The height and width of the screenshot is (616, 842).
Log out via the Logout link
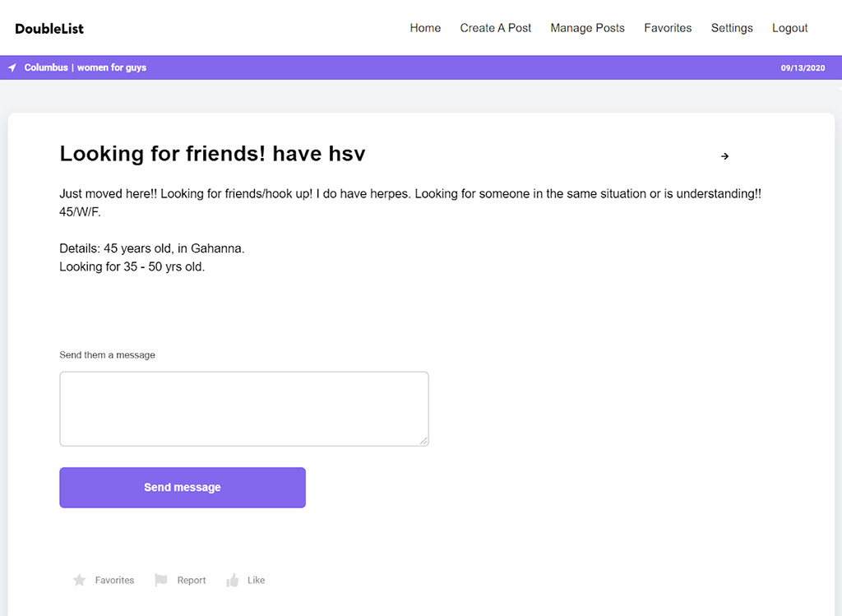point(789,28)
